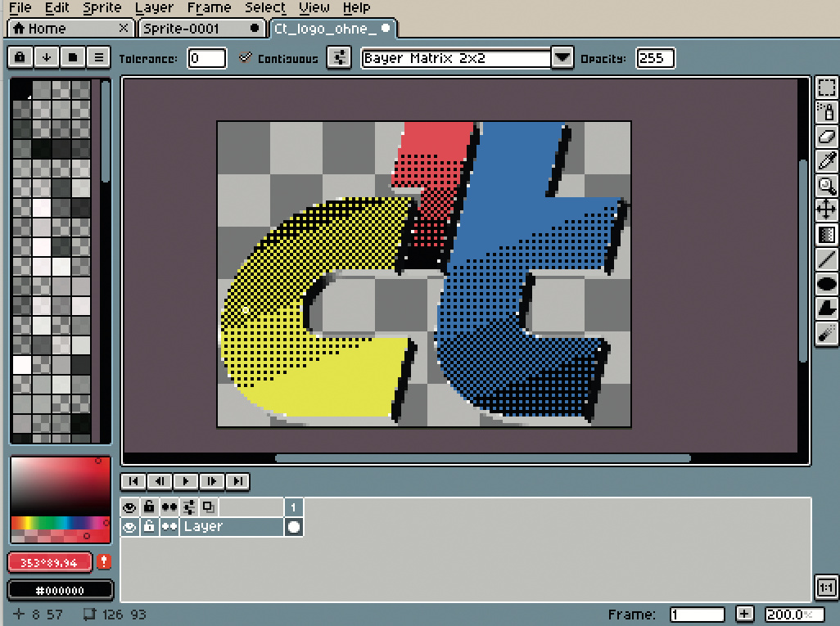Select the Move tool
The width and height of the screenshot is (840, 626).
coord(826,210)
